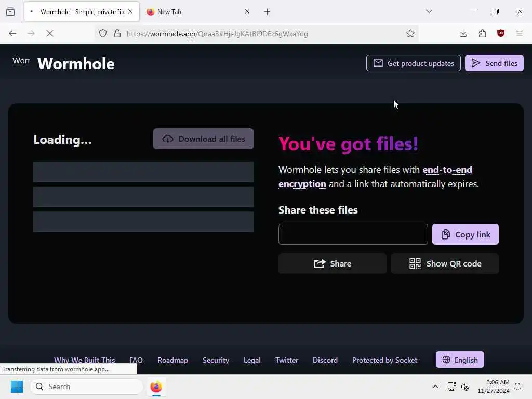Click the Share these files heading
532x399 pixels.
tap(318, 210)
